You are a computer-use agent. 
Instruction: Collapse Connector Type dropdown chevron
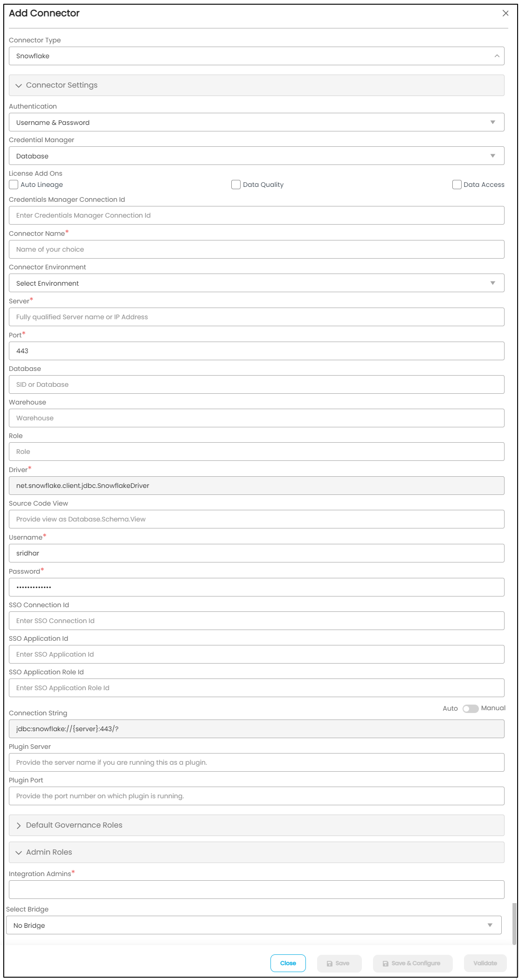pyautogui.click(x=497, y=56)
